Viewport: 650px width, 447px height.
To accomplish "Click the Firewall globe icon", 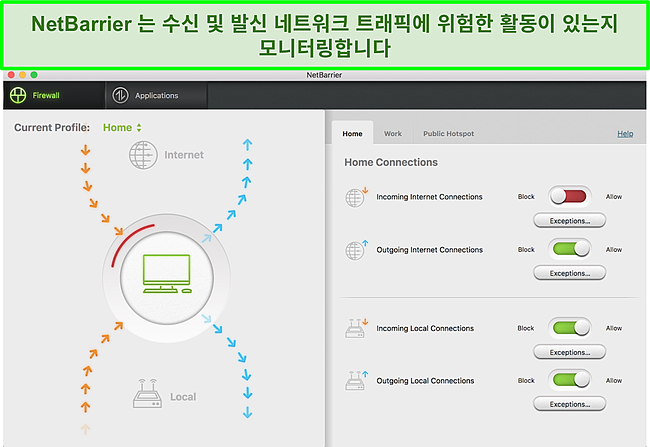I will [x=18, y=95].
